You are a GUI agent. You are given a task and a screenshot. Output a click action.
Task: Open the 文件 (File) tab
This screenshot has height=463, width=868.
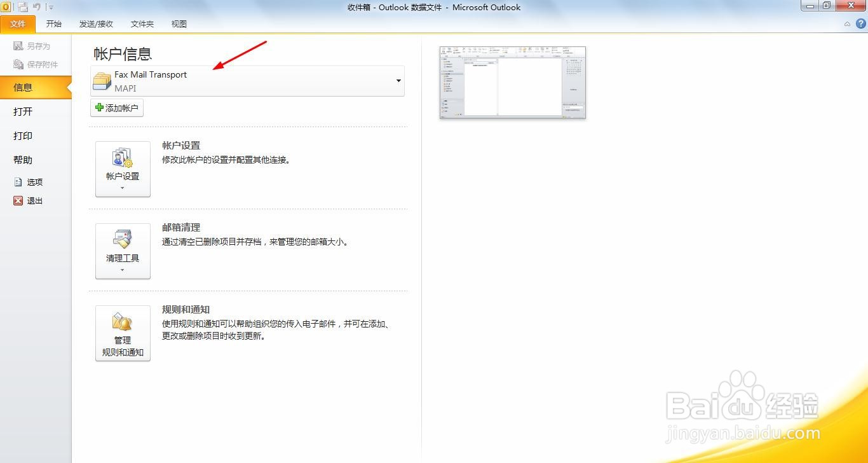(18, 24)
